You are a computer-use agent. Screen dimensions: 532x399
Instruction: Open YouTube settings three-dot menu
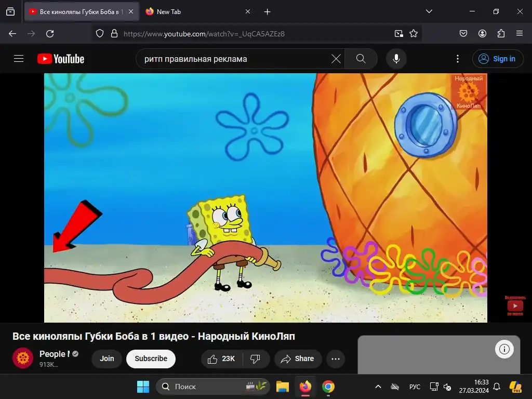[x=457, y=59]
